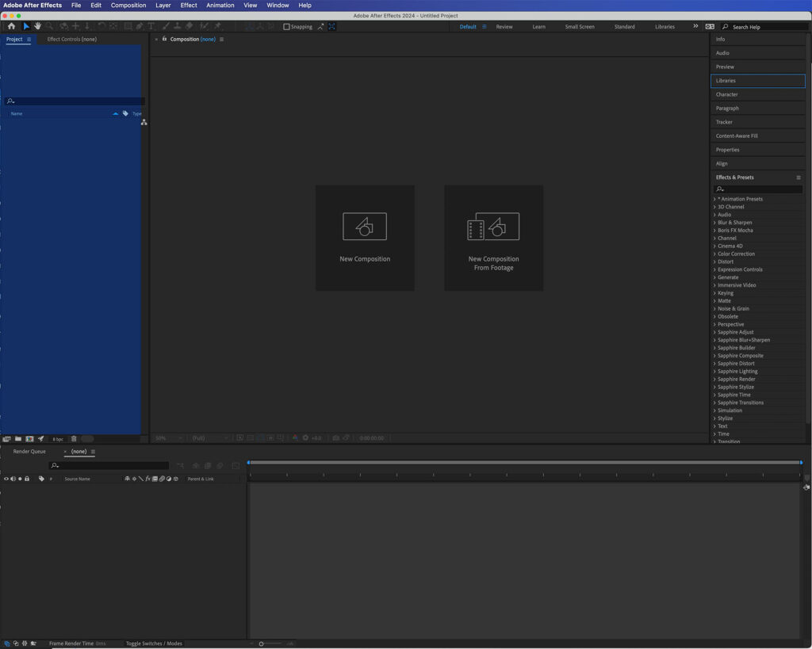Toggle the shy switch column header
Image resolution: width=812 pixels, height=649 pixels.
pyautogui.click(x=127, y=479)
